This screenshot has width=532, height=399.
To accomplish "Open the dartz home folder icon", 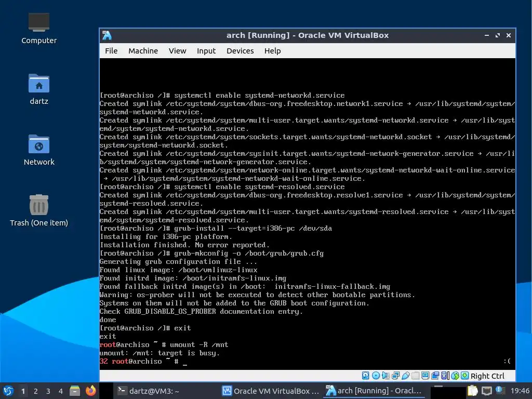I will point(38,89).
